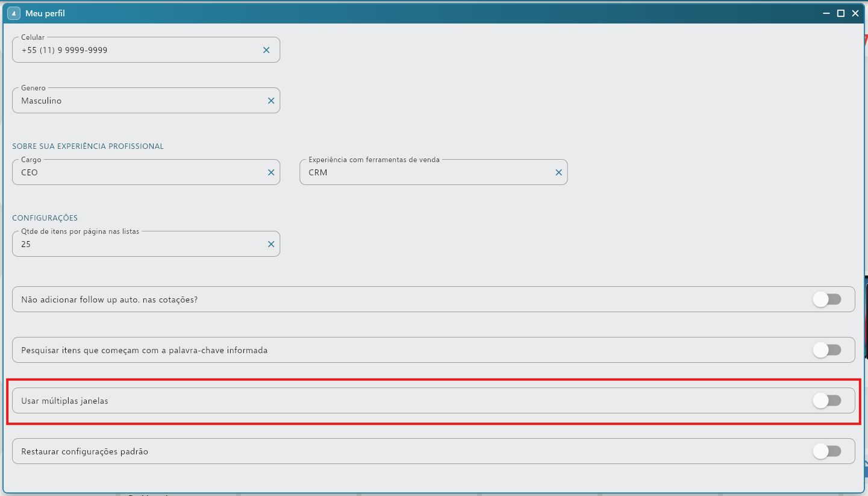Toggle Restaurar configurações padrão switch
This screenshot has width=868, height=496.
coord(827,451)
